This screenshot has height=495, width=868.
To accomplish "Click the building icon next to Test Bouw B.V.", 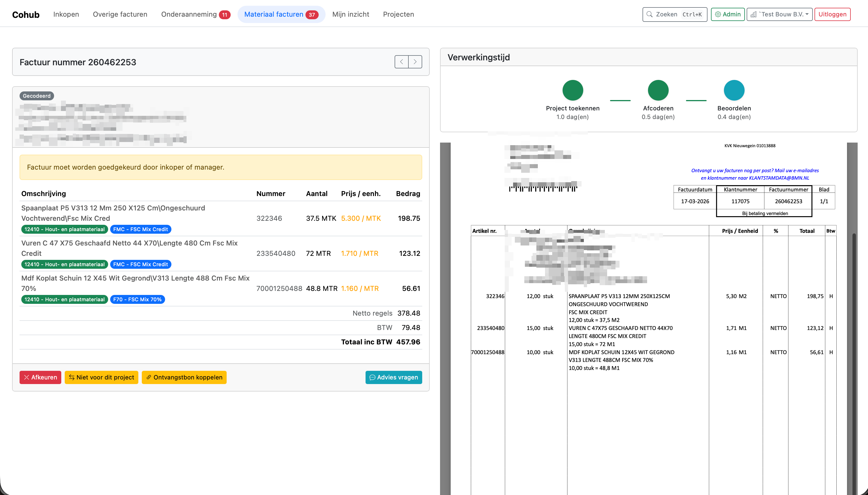I will click(x=754, y=14).
